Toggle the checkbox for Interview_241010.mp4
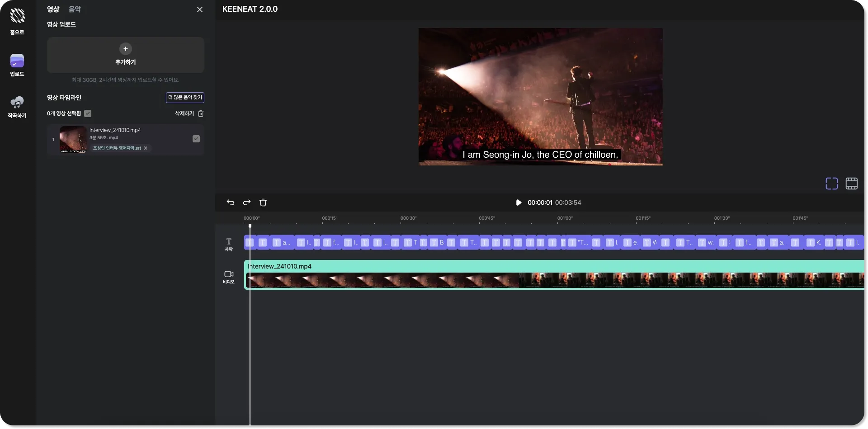This screenshot has width=868, height=429. (196, 139)
